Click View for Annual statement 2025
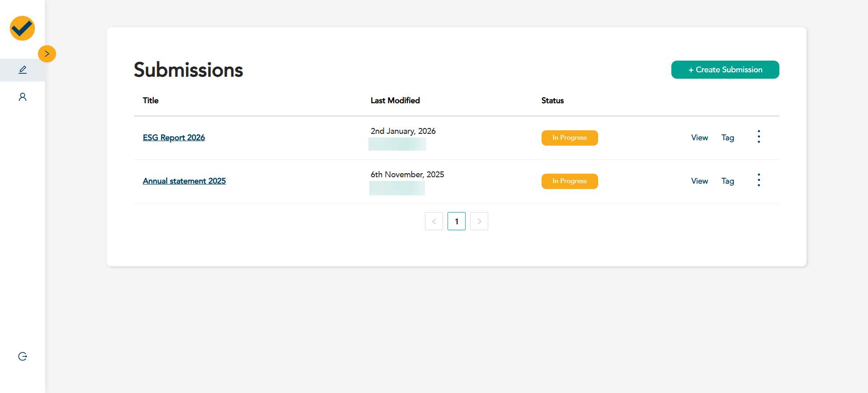 click(x=699, y=181)
